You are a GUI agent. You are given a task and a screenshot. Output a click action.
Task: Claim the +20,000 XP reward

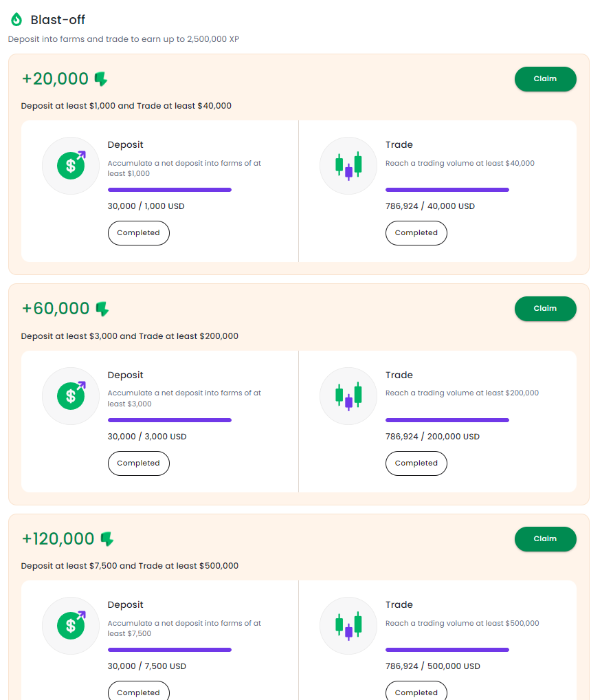(545, 79)
